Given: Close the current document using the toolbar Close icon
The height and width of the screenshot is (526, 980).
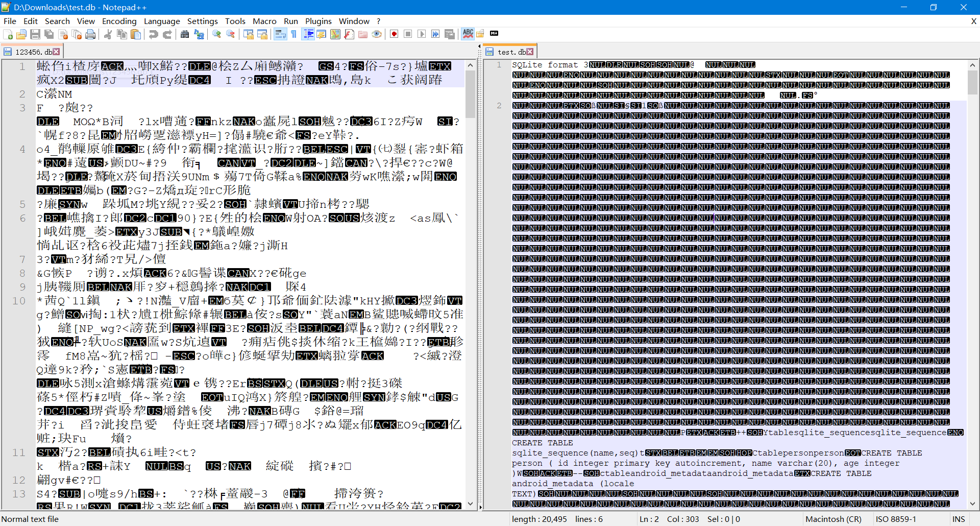Looking at the screenshot, I should click(63, 34).
